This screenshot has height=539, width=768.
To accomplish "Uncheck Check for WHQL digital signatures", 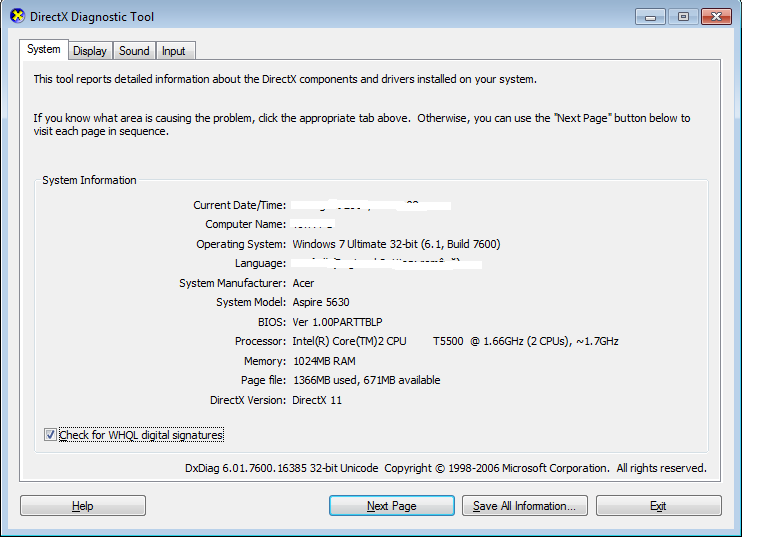I will 51,435.
